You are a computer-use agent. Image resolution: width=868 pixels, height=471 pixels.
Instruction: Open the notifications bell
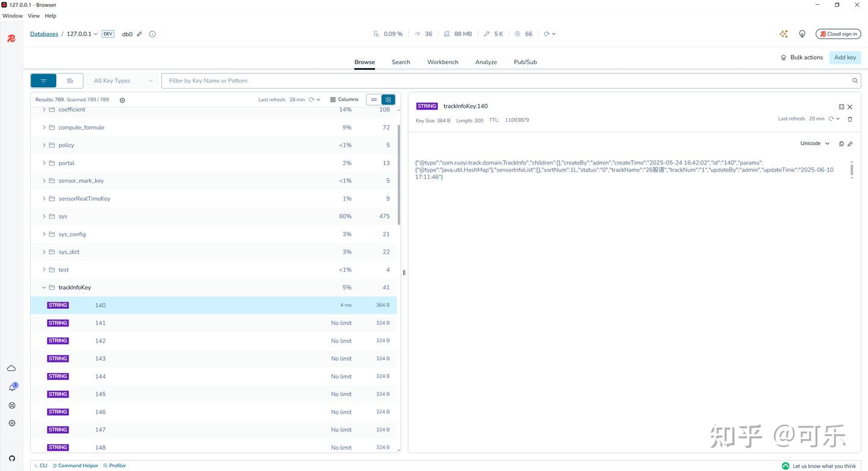(11, 387)
